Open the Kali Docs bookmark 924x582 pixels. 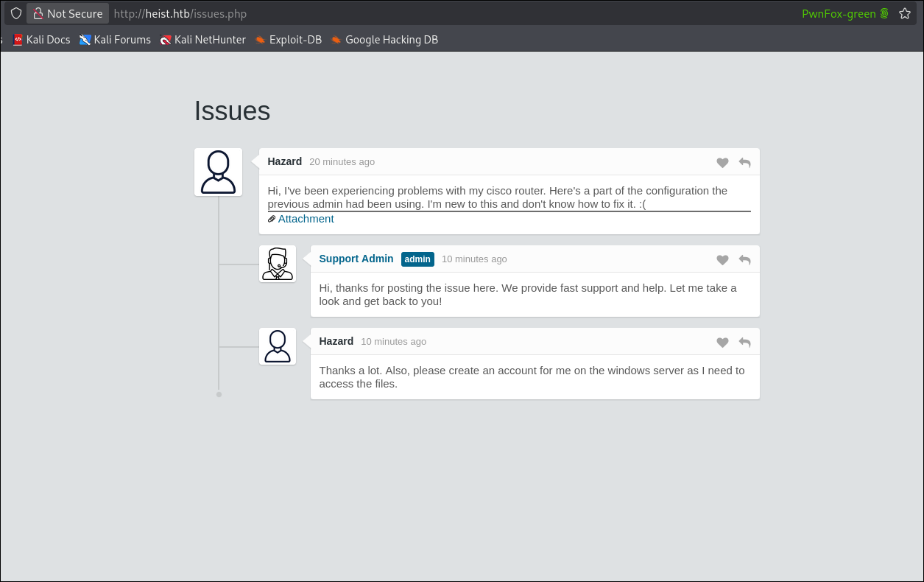coord(41,40)
